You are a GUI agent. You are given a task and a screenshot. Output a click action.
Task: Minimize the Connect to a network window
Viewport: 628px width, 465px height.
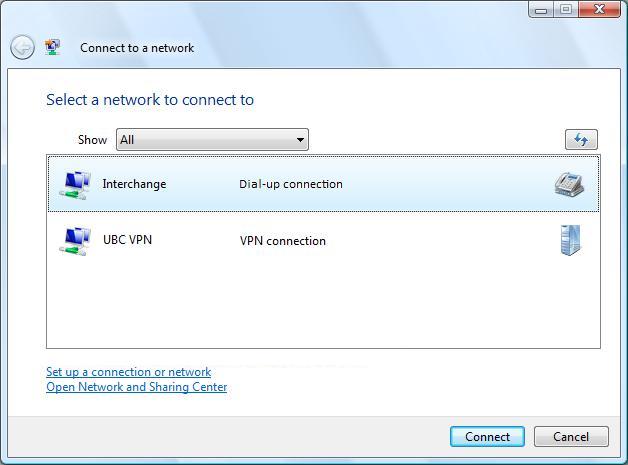tap(541, 10)
